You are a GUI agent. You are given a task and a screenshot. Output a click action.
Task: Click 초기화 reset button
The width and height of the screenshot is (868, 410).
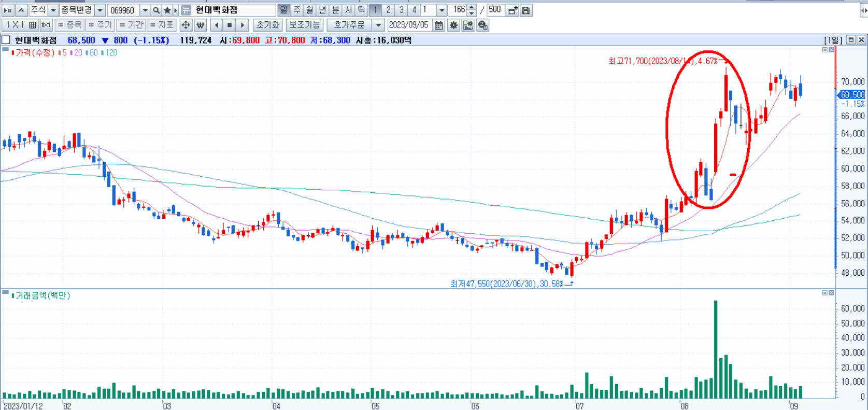[x=268, y=25]
